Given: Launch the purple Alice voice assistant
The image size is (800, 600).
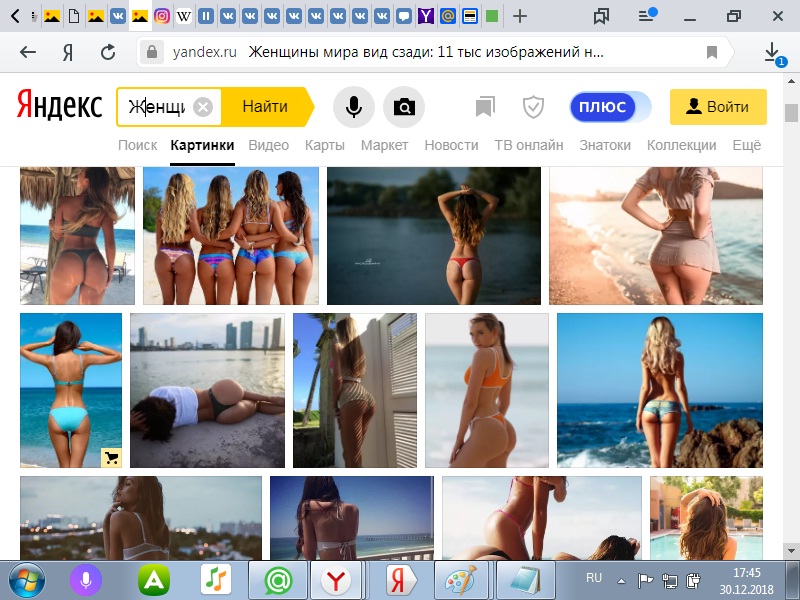Looking at the screenshot, I should coord(85,581).
